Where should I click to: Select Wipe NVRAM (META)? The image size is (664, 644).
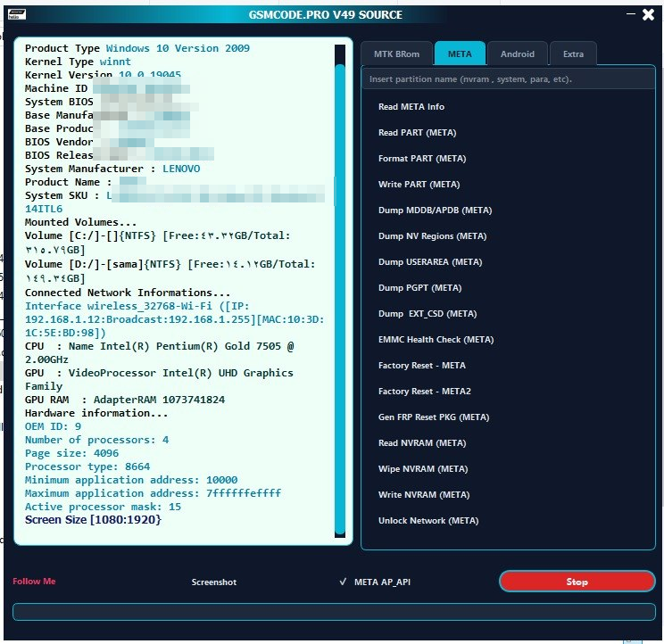coord(423,468)
